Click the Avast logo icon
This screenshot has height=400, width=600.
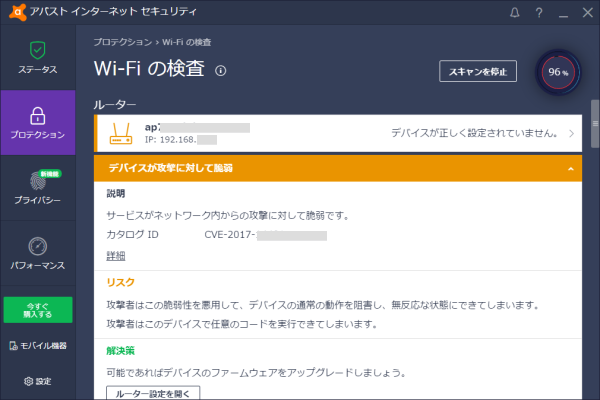(18, 12)
